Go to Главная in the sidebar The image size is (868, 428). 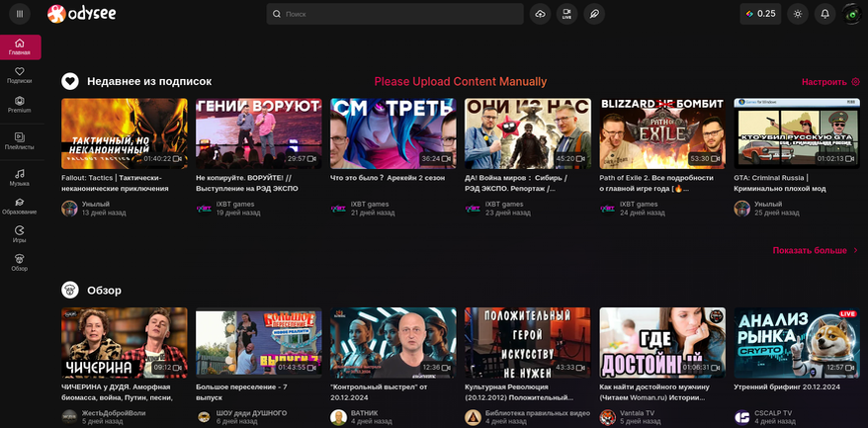click(x=20, y=47)
